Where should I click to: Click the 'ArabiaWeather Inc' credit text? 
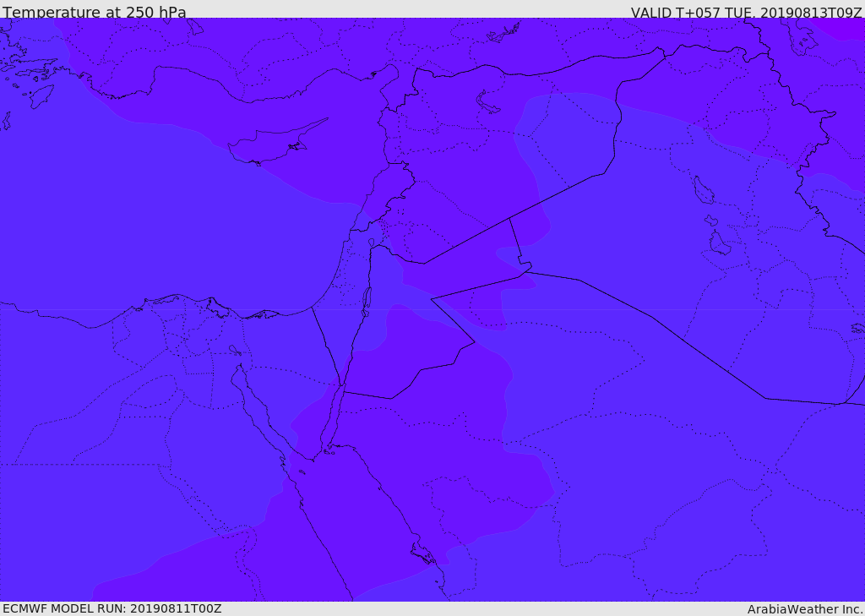pos(805,609)
